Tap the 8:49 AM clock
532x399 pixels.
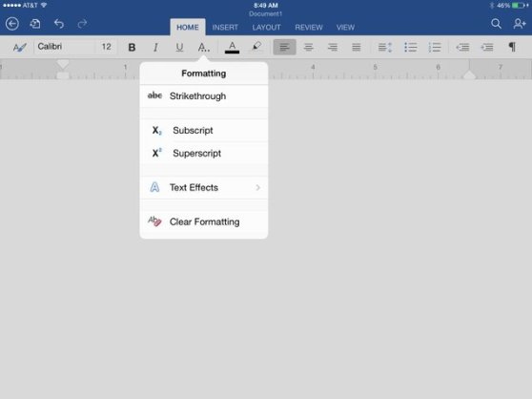click(266, 6)
